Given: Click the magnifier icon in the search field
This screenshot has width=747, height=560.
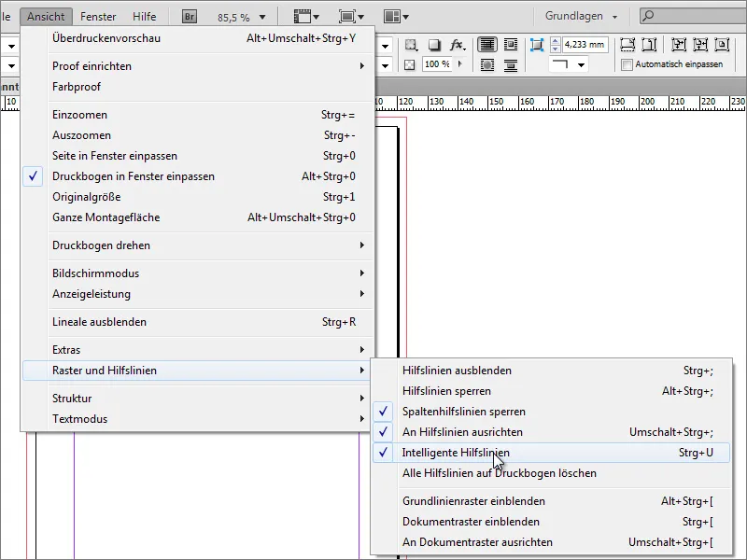Looking at the screenshot, I should pos(648,16).
